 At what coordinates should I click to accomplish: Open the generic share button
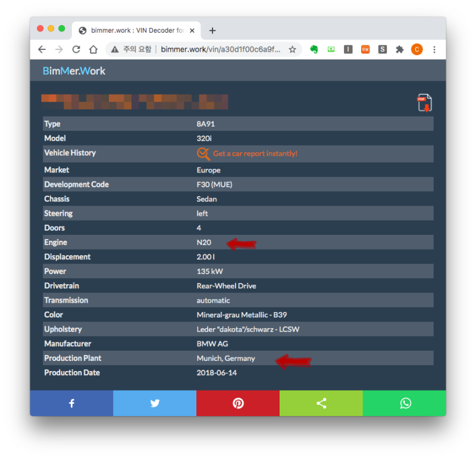tap(321, 403)
